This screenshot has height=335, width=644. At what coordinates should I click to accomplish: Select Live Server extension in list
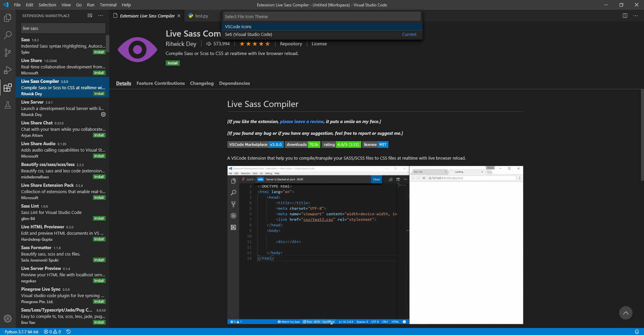pos(62,108)
